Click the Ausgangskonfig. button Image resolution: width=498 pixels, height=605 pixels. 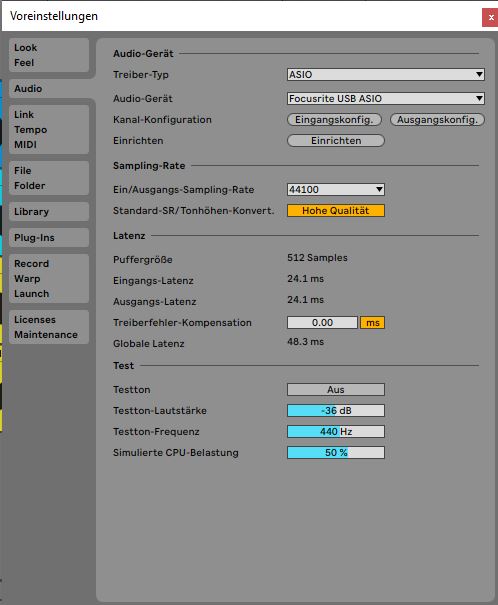pyautogui.click(x=437, y=120)
